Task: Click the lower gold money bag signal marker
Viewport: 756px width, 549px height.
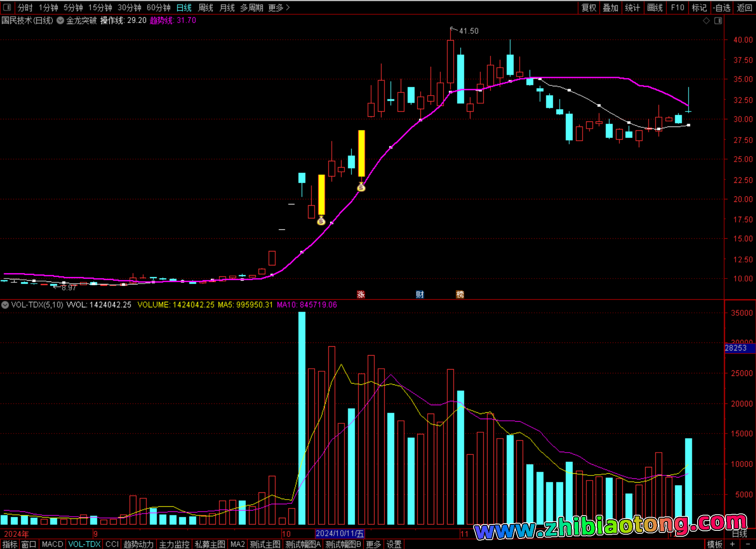Action: (x=321, y=221)
